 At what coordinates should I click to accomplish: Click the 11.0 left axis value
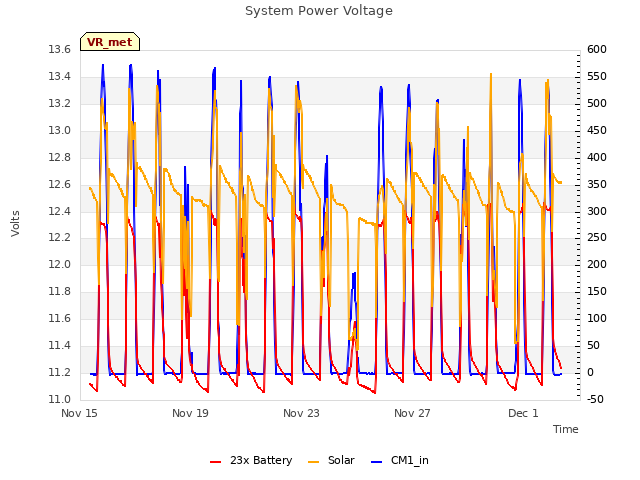[60, 399]
